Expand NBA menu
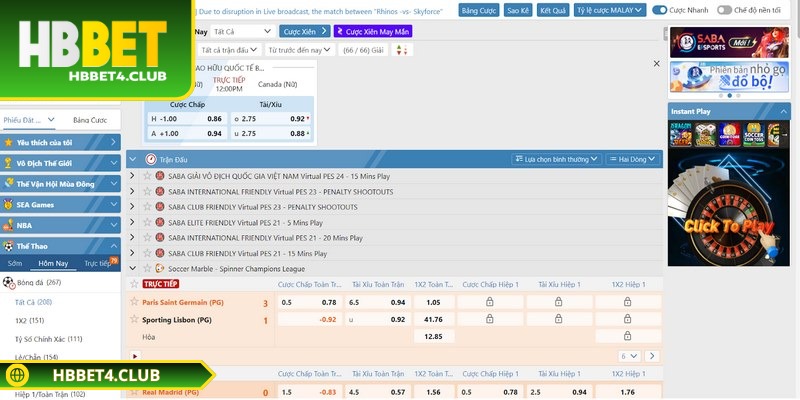The width and height of the screenshot is (800, 400). [60, 225]
